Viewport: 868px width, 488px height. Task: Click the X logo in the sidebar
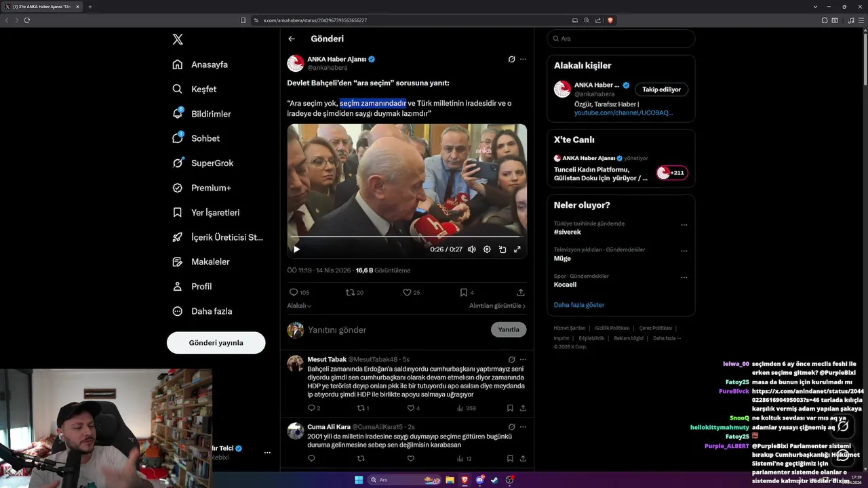[x=178, y=39]
